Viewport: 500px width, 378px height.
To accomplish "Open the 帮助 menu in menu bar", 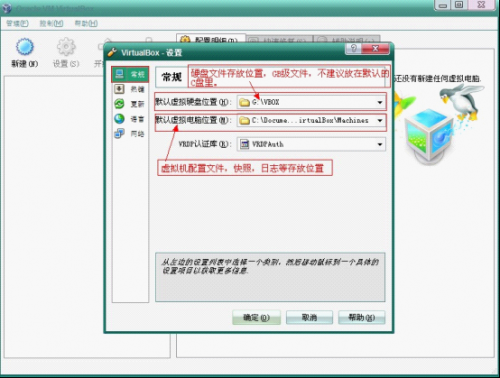I will [x=86, y=23].
